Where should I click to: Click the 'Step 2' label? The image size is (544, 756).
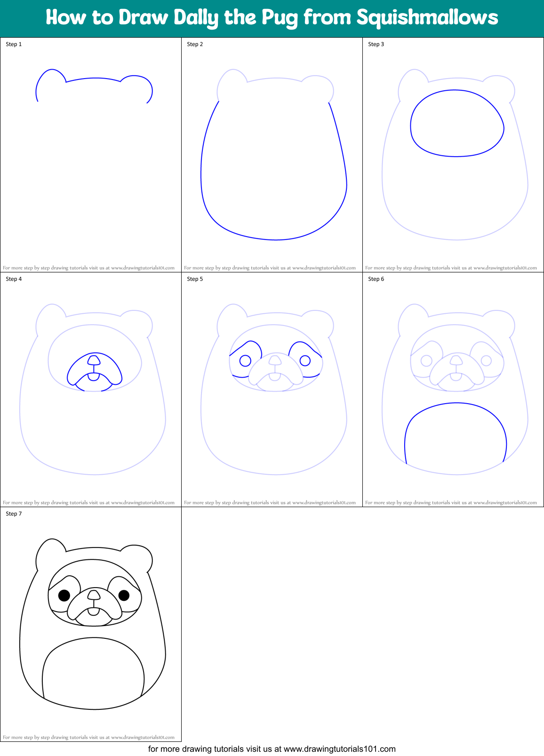(195, 44)
